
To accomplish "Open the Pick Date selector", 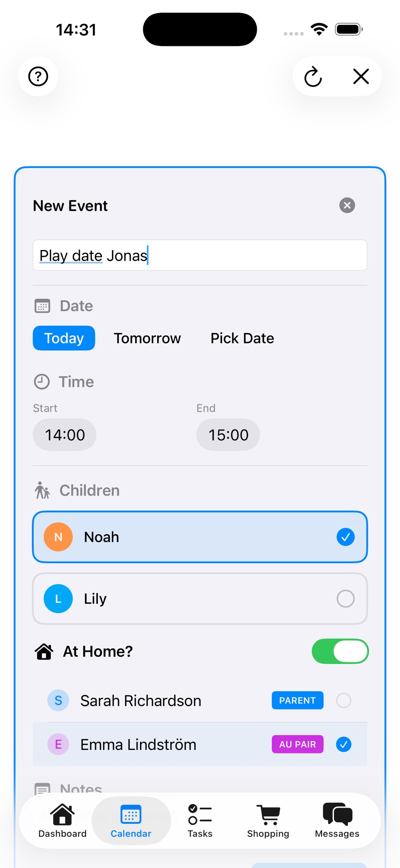I will (x=242, y=338).
